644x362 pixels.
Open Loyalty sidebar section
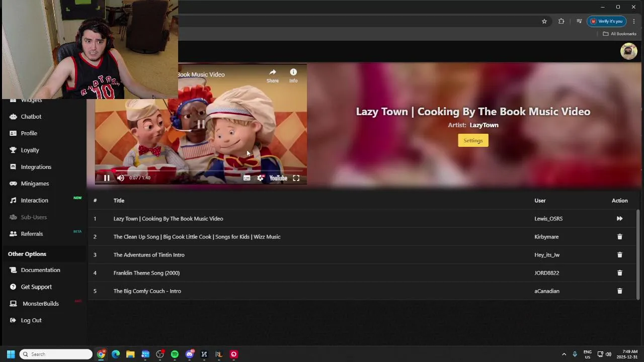30,150
